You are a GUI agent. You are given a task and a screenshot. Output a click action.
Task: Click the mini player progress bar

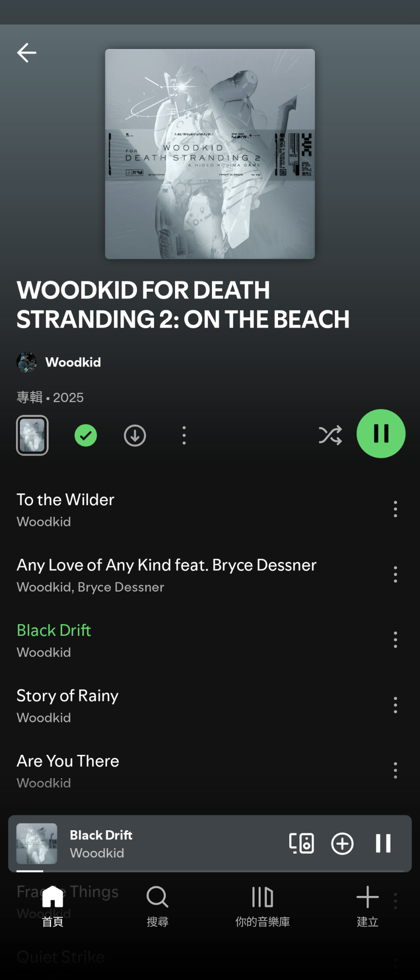210,871
